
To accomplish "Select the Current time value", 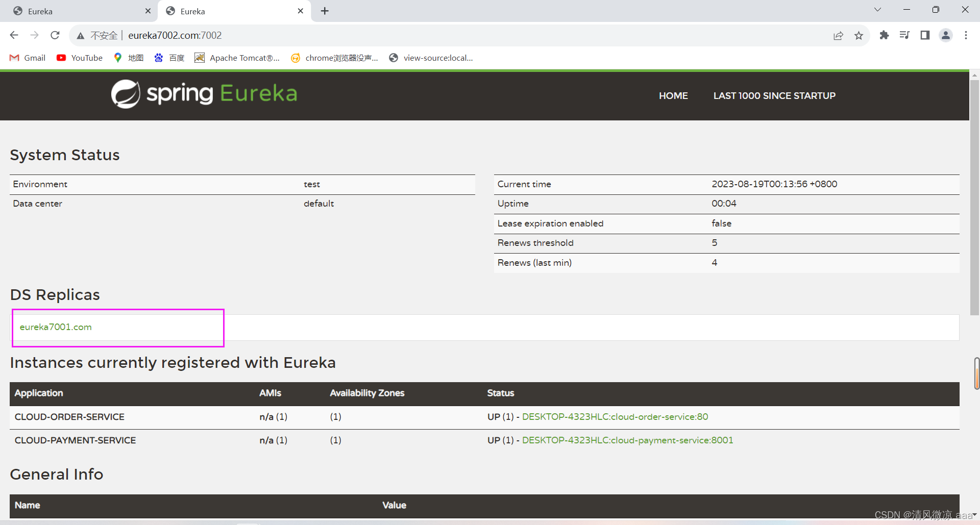I will click(x=774, y=184).
